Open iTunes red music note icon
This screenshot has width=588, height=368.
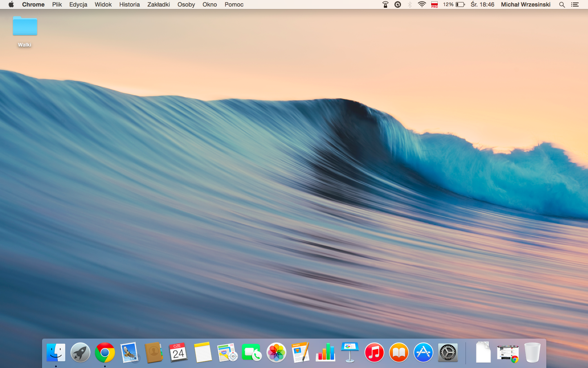tap(374, 352)
